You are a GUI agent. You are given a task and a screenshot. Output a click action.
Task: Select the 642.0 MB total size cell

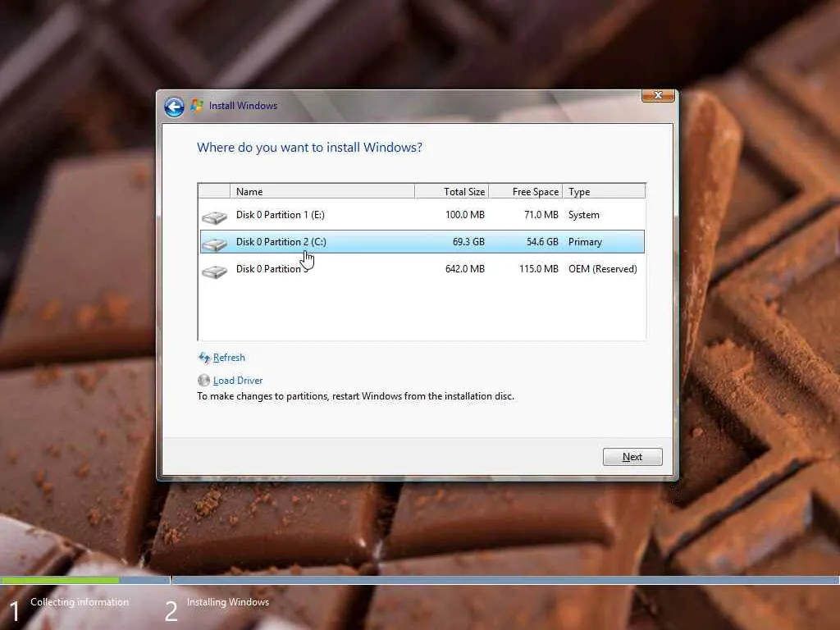coord(465,269)
